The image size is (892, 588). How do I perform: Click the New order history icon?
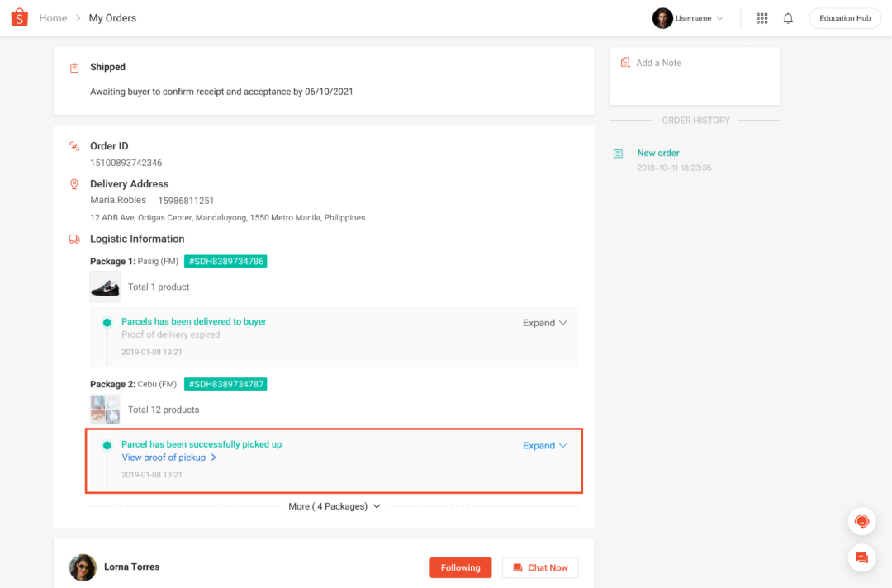point(618,154)
